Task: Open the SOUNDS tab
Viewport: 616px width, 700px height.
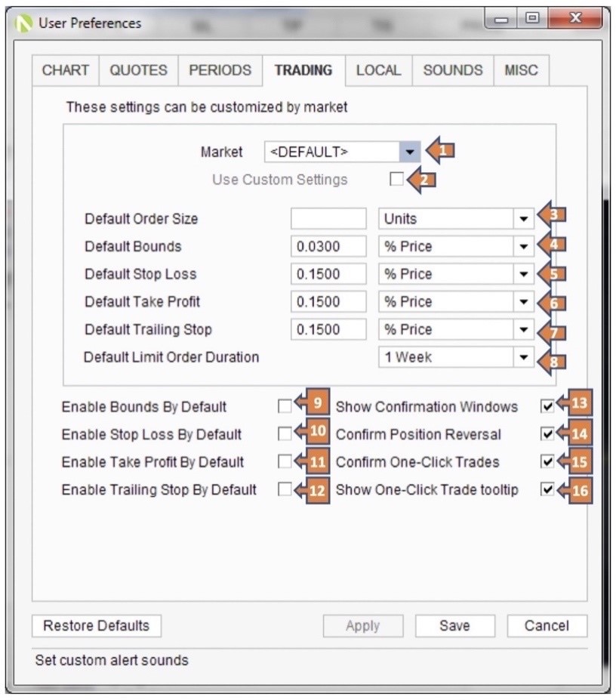Action: tap(452, 70)
